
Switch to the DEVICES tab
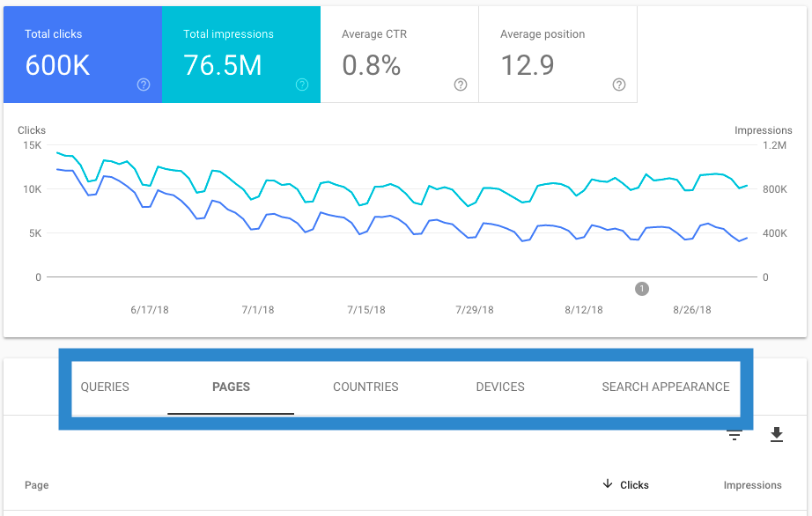click(499, 387)
